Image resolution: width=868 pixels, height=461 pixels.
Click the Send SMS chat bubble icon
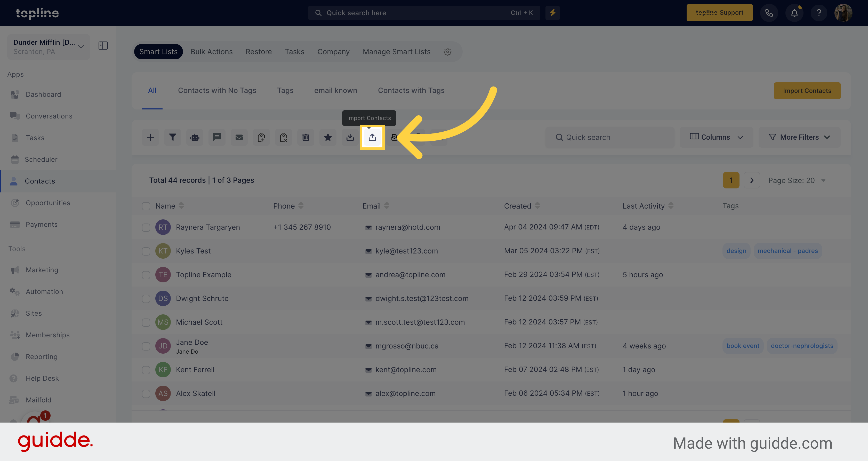point(217,137)
